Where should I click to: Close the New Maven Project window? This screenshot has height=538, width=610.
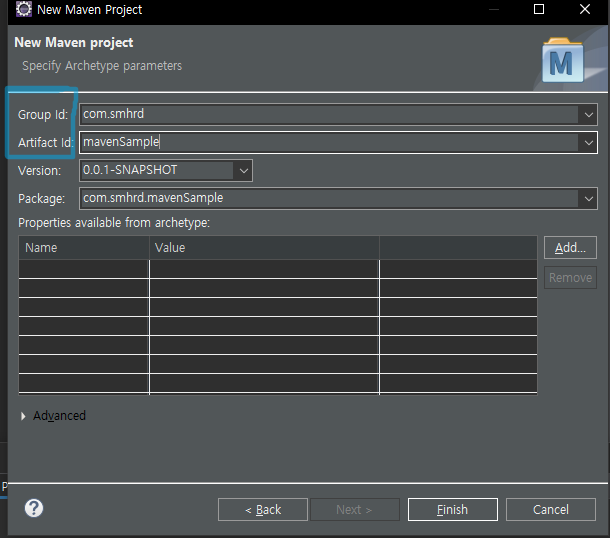585,9
